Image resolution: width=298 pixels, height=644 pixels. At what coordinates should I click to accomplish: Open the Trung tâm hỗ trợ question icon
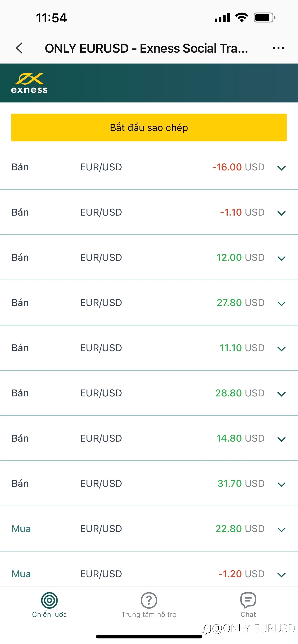tap(149, 600)
